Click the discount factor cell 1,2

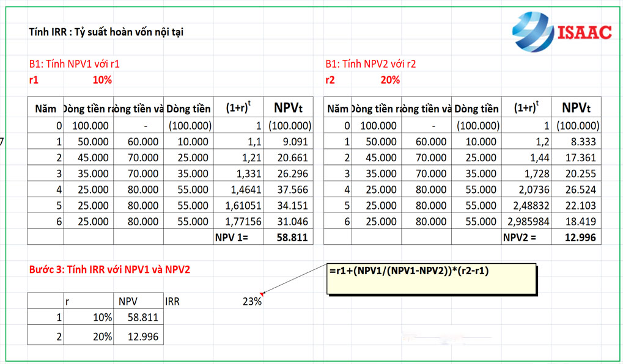[x=526, y=141]
